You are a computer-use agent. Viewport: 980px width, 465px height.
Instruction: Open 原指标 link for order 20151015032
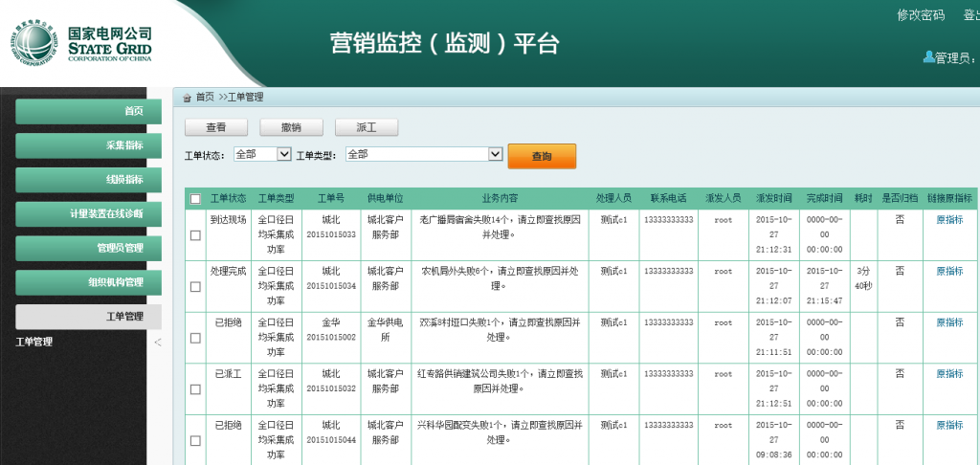click(949, 374)
